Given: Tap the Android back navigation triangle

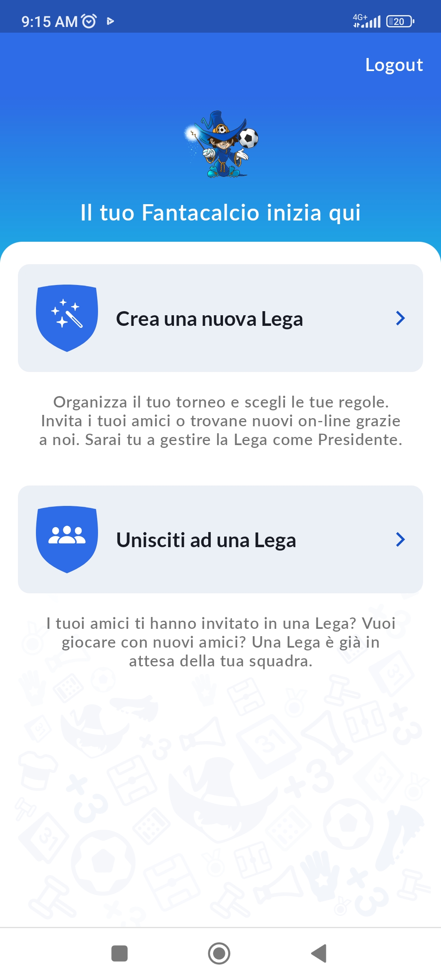Looking at the screenshot, I should (x=319, y=953).
